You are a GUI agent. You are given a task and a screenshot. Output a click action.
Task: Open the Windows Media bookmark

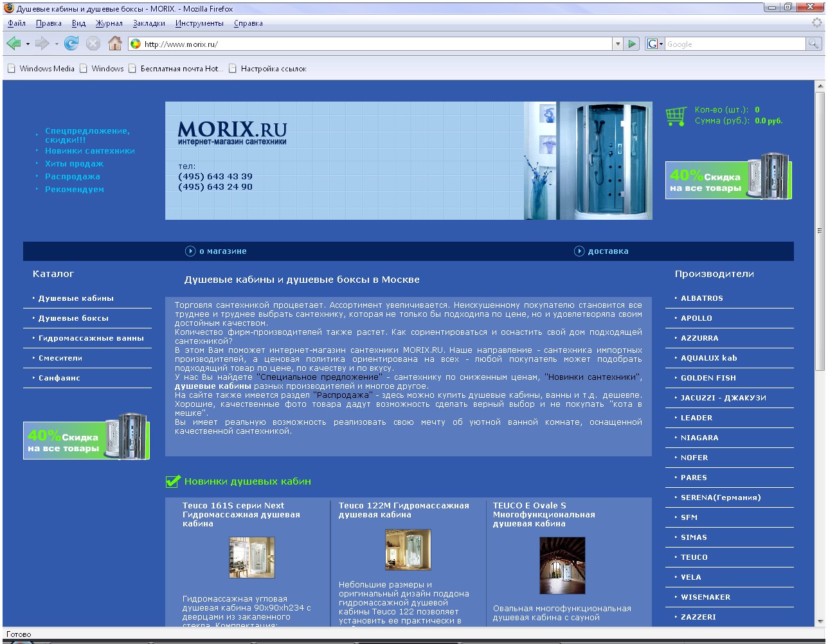(x=41, y=69)
